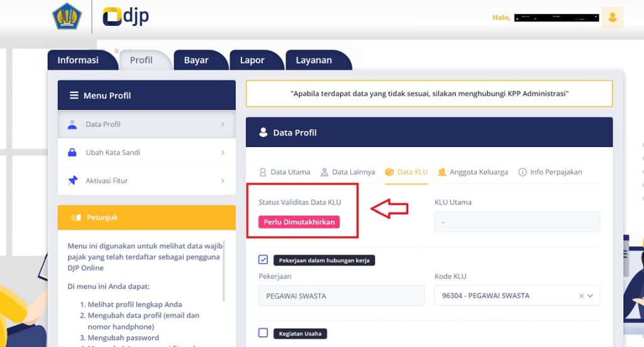644x347 pixels.
Task: Click the KLU Utama input field
Action: tap(517, 222)
